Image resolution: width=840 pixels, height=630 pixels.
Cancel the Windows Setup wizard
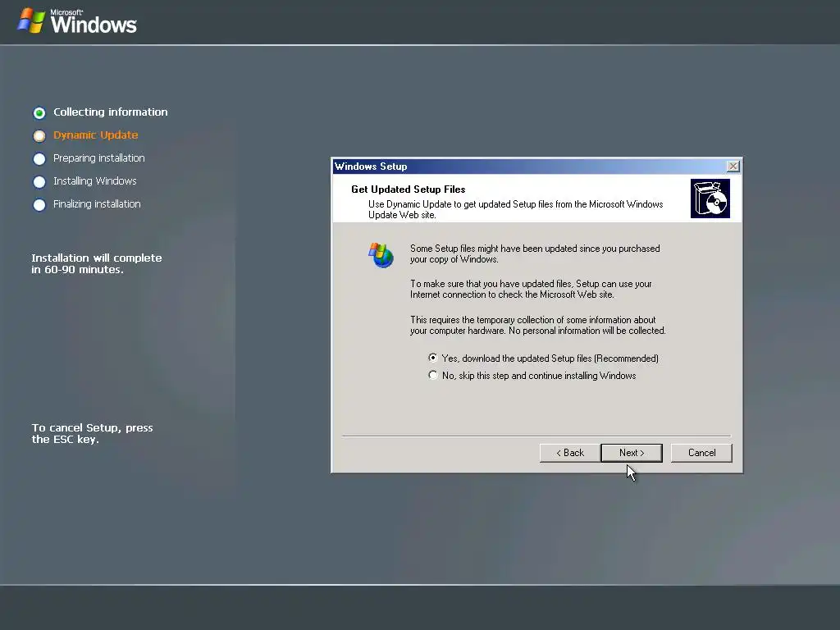pyautogui.click(x=701, y=453)
